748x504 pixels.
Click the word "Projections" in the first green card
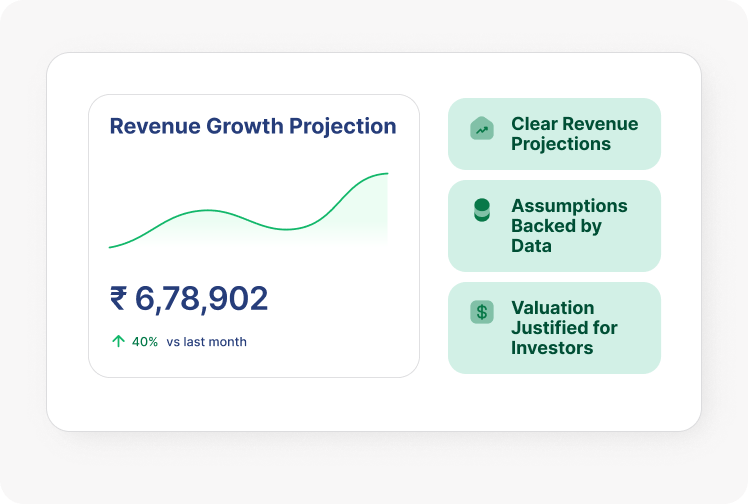tap(561, 144)
